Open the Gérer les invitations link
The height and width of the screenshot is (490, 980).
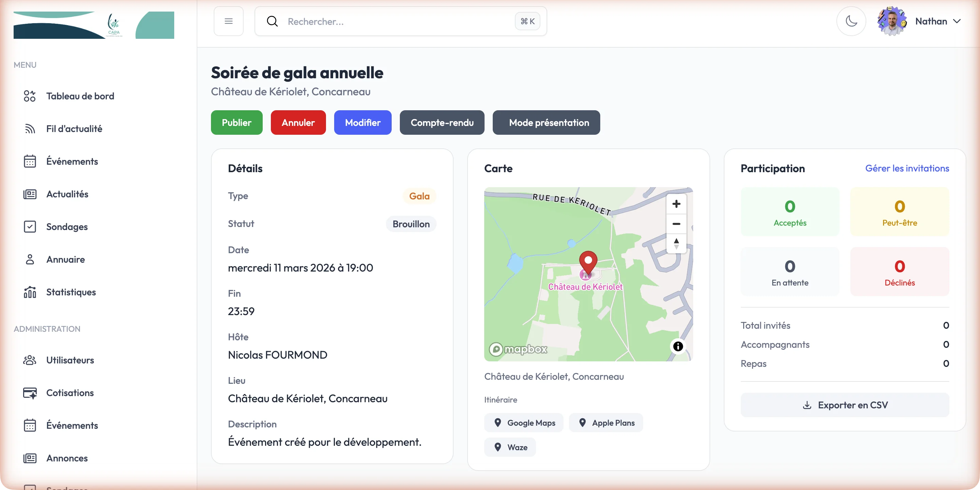click(x=906, y=168)
